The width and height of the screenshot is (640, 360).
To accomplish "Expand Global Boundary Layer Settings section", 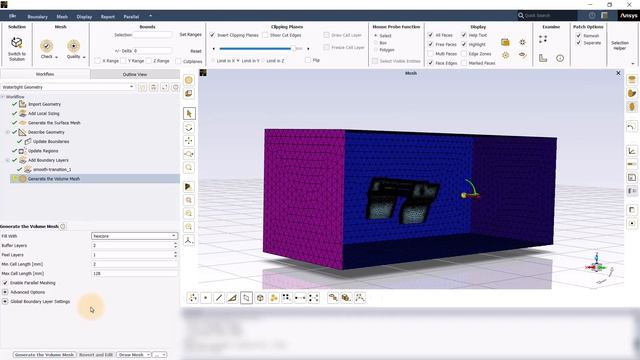I will tap(5, 302).
